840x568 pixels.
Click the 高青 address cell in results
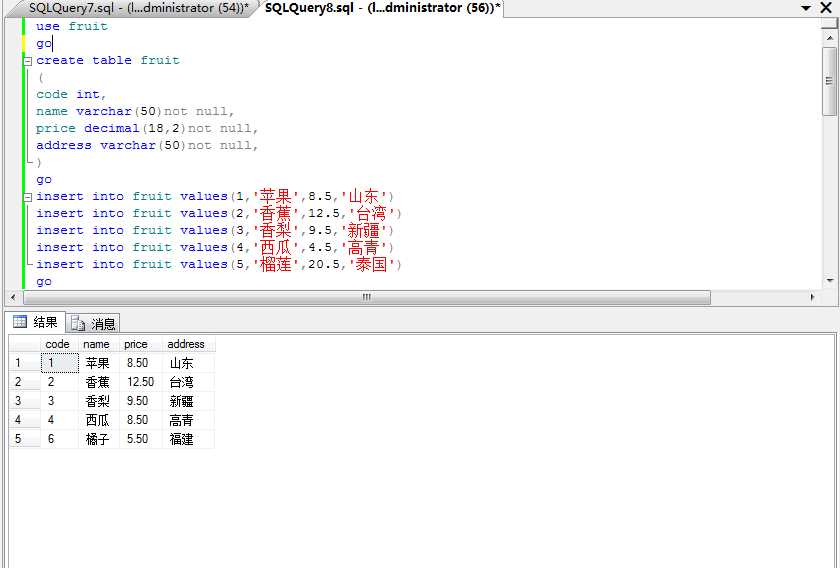point(188,420)
